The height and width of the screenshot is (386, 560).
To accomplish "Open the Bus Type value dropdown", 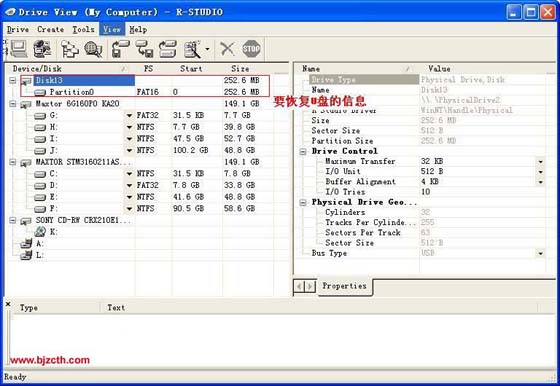I will (x=541, y=254).
